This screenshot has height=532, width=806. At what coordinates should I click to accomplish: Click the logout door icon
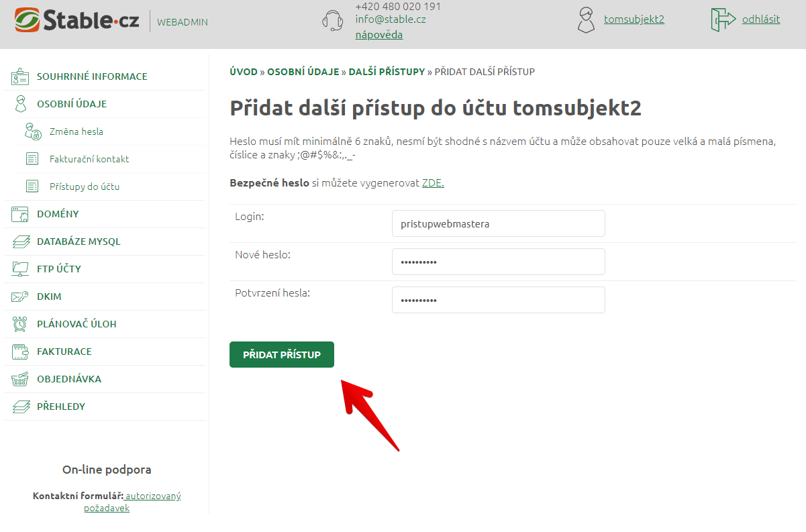723,19
